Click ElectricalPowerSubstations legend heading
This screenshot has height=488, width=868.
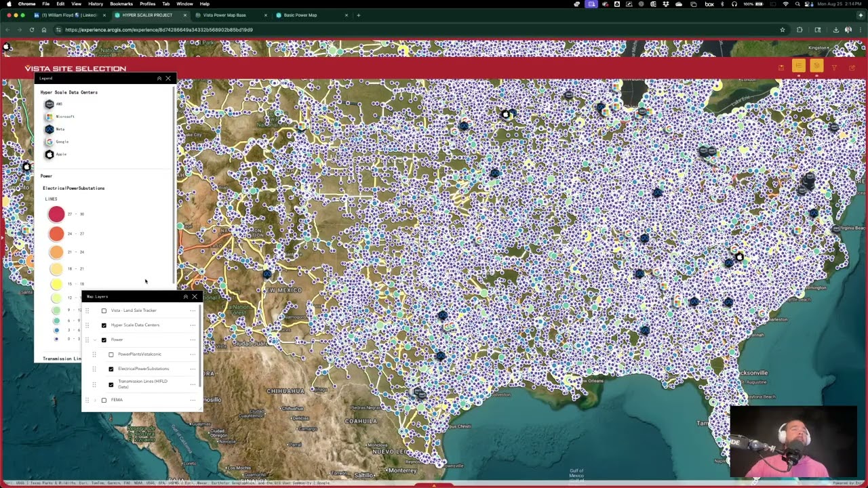click(x=73, y=188)
